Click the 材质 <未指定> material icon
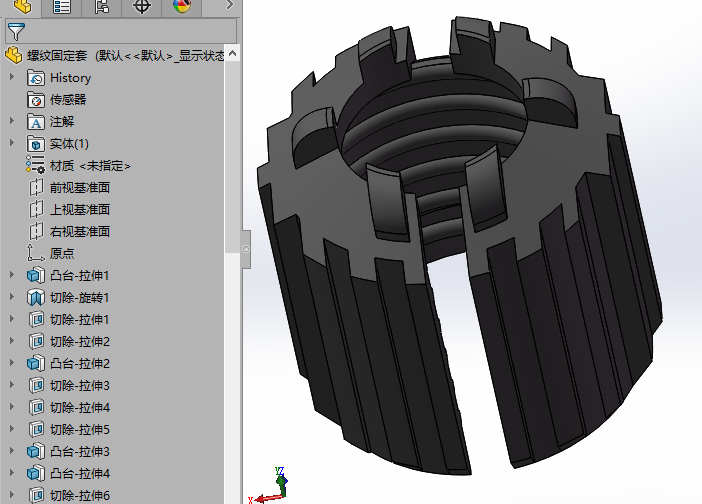 pyautogui.click(x=36, y=166)
